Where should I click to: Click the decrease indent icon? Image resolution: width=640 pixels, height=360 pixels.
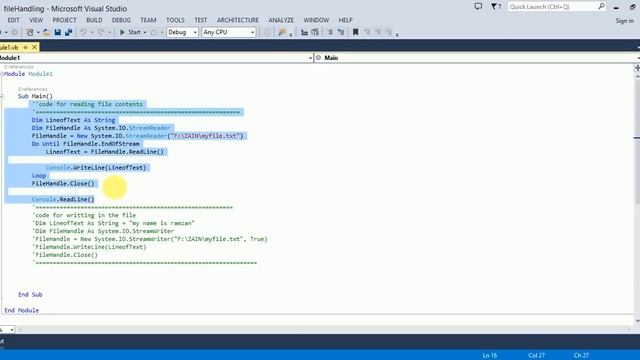tap(304, 32)
